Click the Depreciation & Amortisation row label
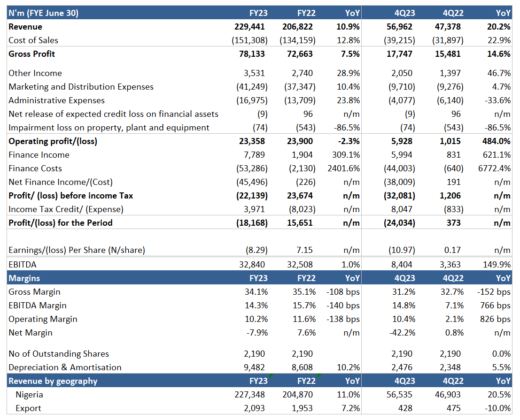Screen dimensions: 520x420 coord(65,367)
